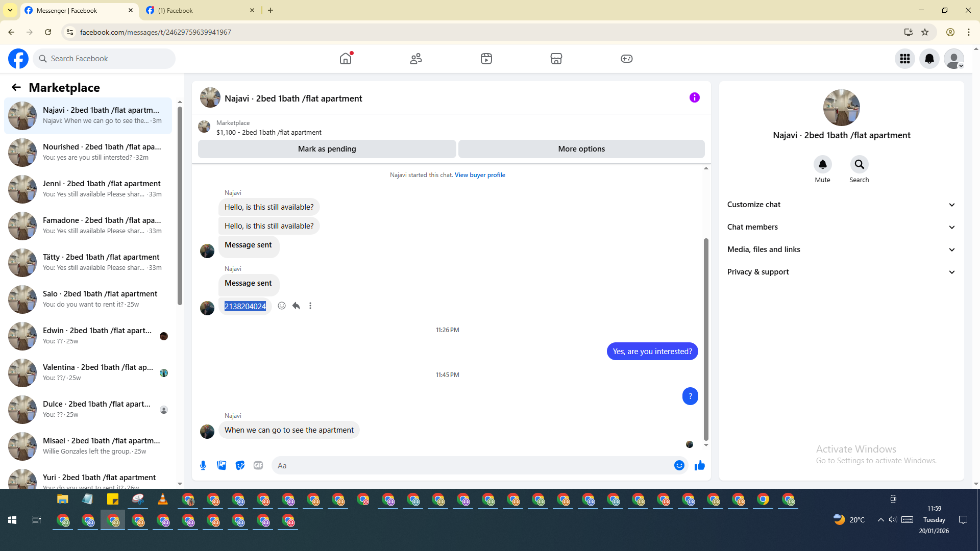The width and height of the screenshot is (980, 551).
Task: Open the Valentina conversation
Action: pos(88,372)
